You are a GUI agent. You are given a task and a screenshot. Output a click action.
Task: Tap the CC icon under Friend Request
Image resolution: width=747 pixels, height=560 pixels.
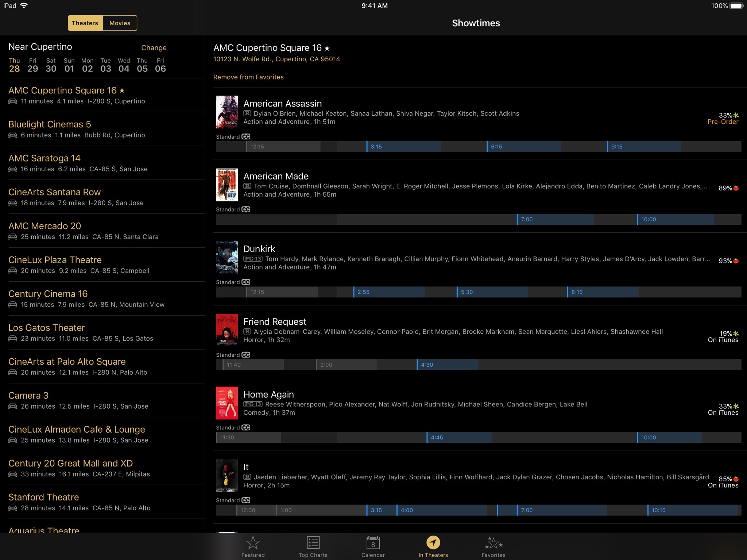pos(246,355)
